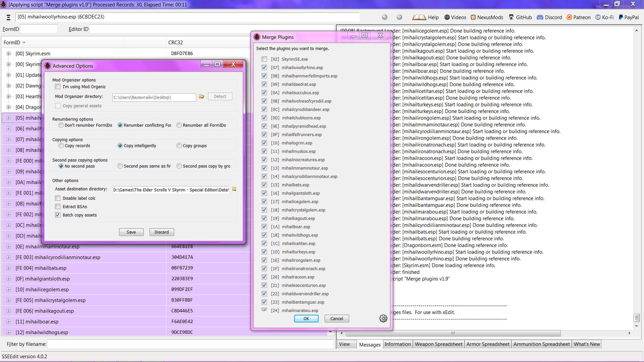Screen dimensions: 644x362
Task: Expand the [0F] mihailgiantsloth.esp node
Action: tap(9, 279)
